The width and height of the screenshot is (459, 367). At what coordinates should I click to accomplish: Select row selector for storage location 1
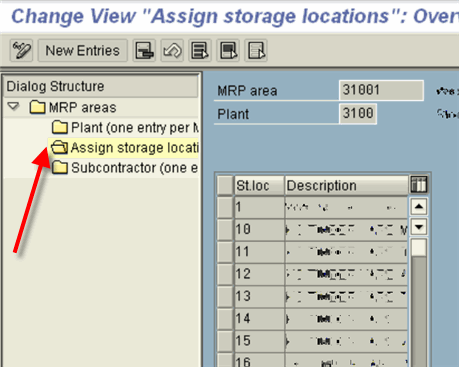click(x=225, y=207)
